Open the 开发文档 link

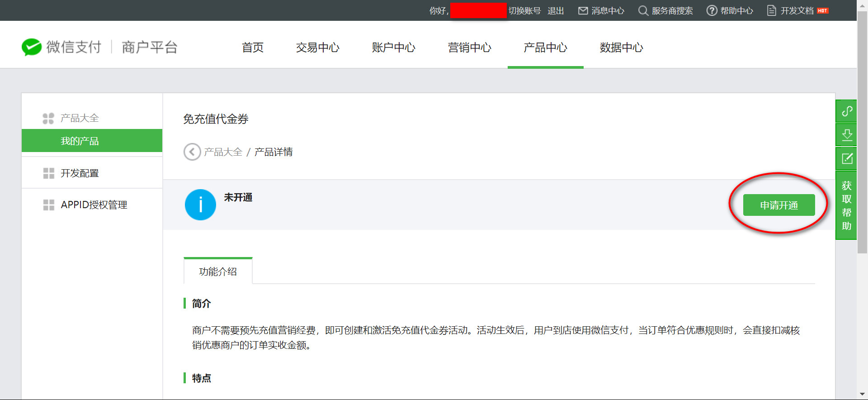(x=797, y=10)
